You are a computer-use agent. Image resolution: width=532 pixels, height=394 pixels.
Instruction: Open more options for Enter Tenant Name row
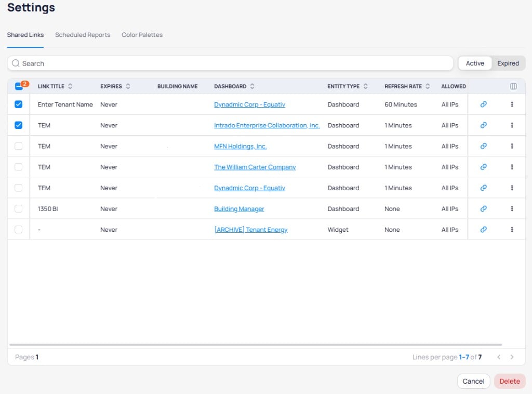(512, 104)
